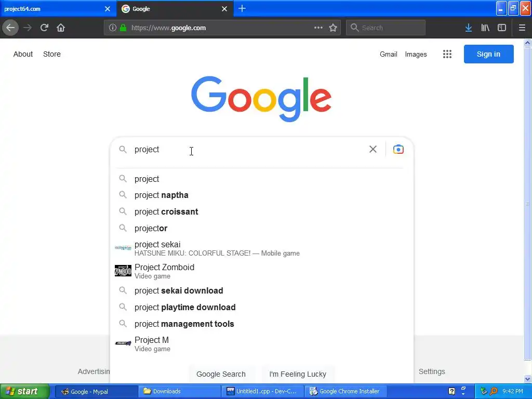Open the Store link
The image size is (532, 399).
pos(52,54)
